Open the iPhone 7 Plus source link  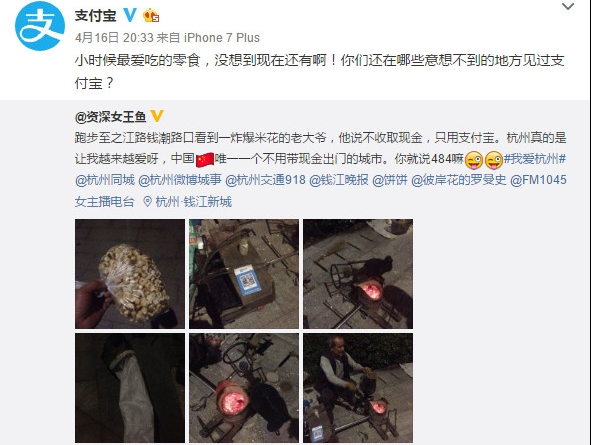point(222,38)
